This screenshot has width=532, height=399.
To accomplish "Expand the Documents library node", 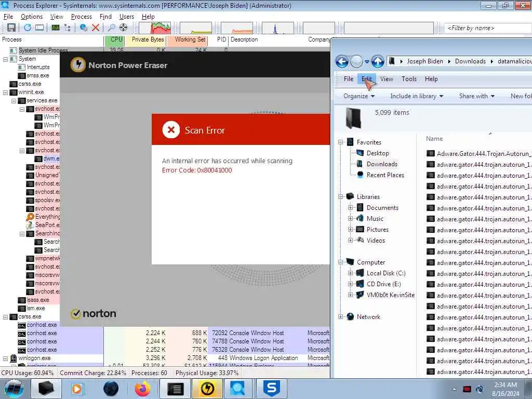I will point(350,208).
